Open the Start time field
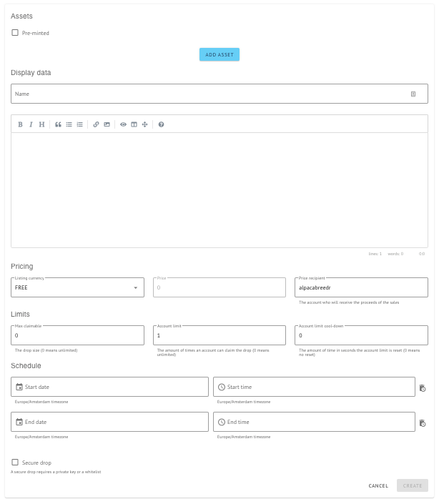 click(314, 387)
